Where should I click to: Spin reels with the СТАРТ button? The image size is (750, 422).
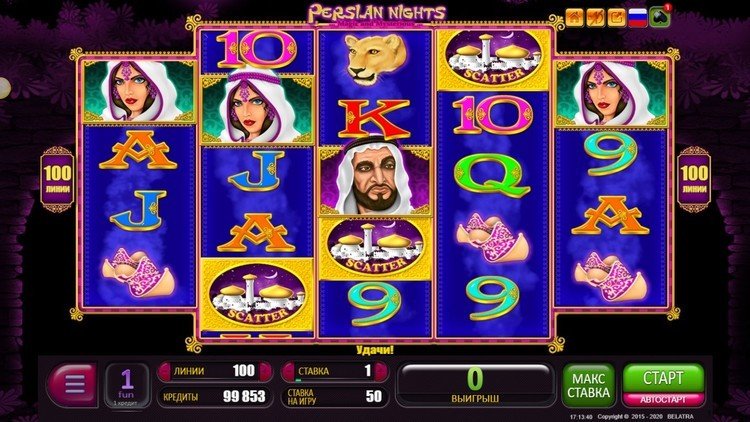663,378
